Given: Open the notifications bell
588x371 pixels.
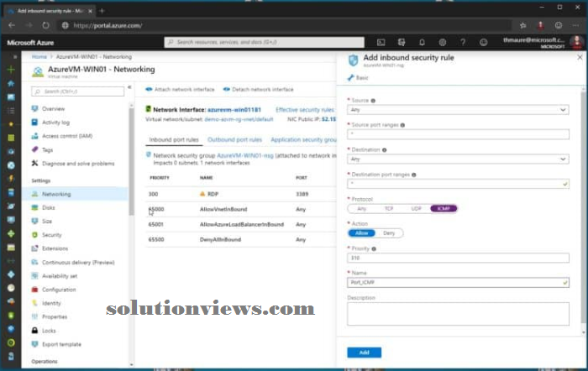Looking at the screenshot, I should pos(422,42).
